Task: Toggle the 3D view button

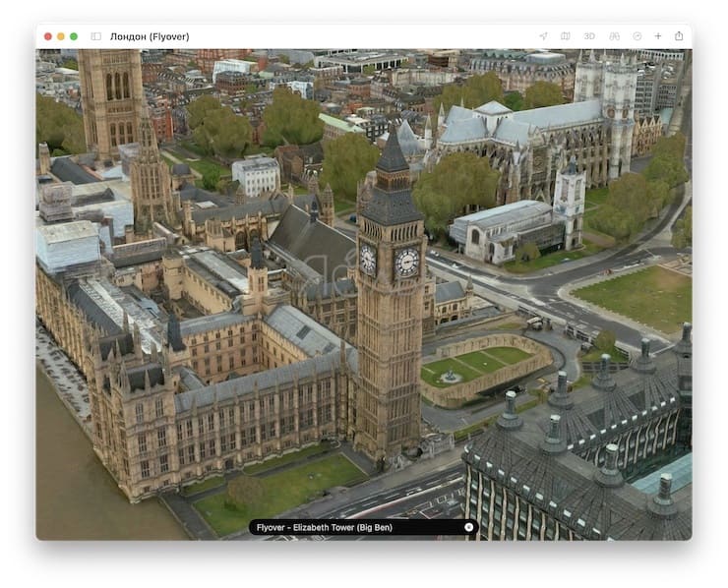Action: pos(589,36)
